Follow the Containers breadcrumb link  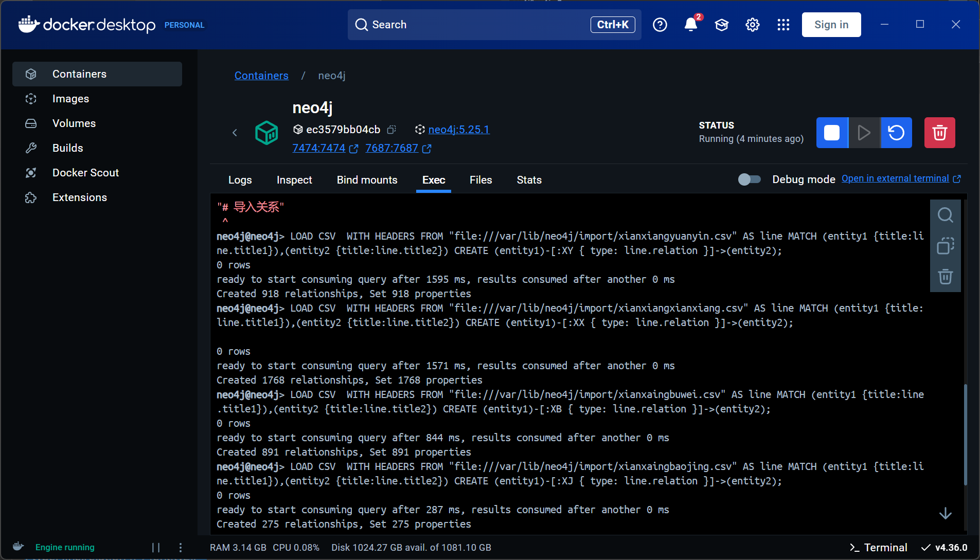click(261, 76)
